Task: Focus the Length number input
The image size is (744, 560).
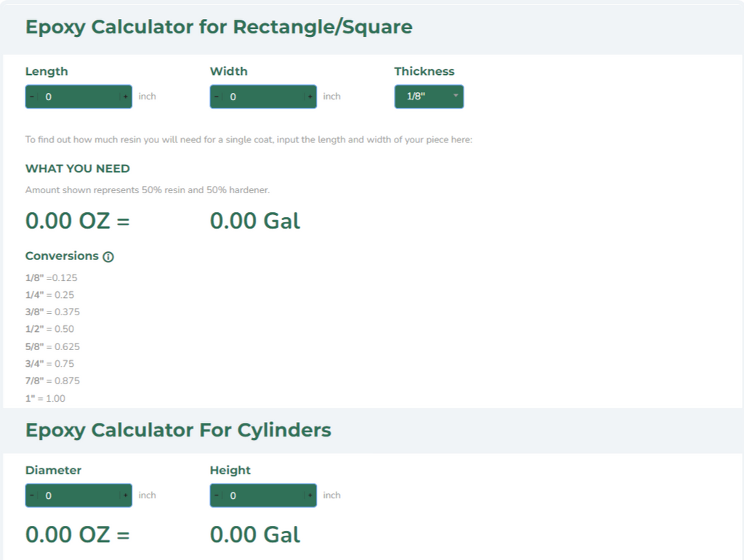Action: coord(78,97)
